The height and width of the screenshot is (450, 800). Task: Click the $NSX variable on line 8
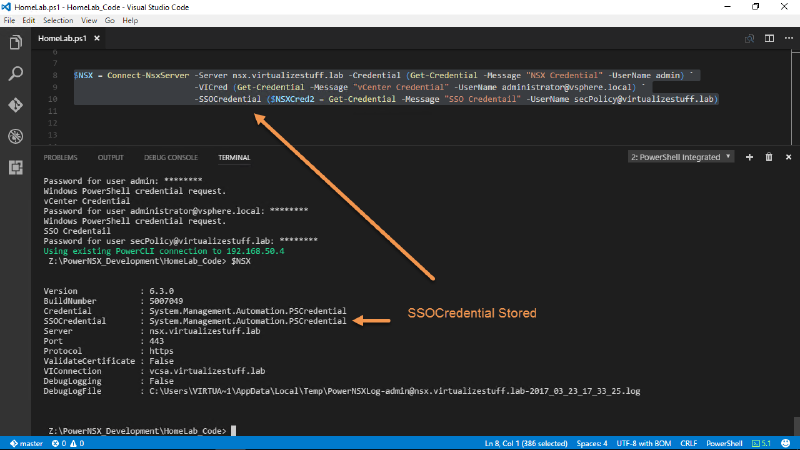coord(84,76)
